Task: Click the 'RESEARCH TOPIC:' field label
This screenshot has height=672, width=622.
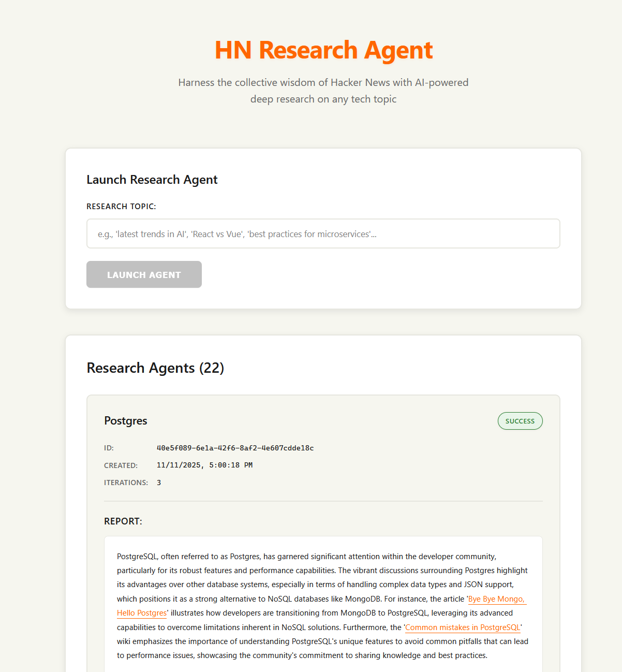Action: coord(121,206)
